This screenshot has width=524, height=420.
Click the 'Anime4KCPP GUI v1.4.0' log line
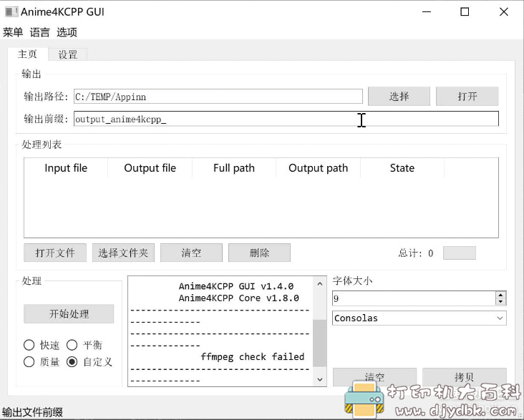(236, 286)
